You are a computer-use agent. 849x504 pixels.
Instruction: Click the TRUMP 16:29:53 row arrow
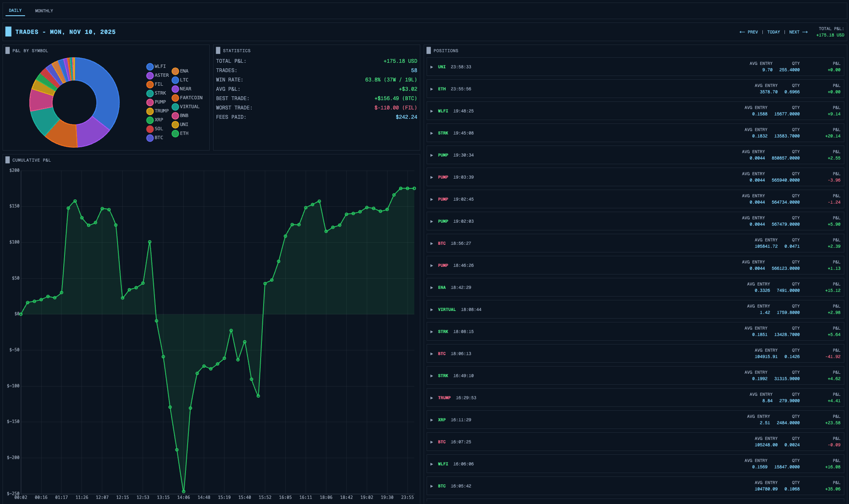pos(432,398)
